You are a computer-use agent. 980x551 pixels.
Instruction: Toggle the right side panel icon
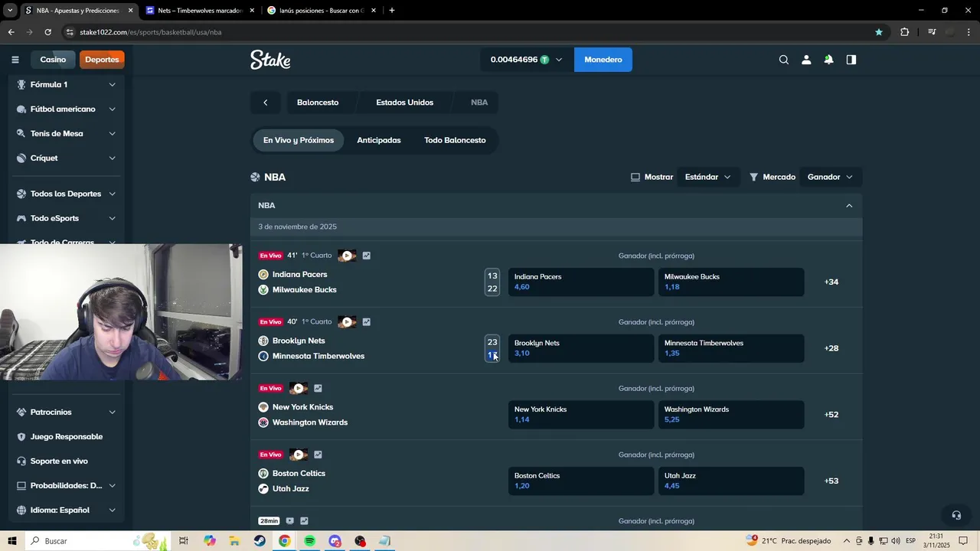(851, 60)
